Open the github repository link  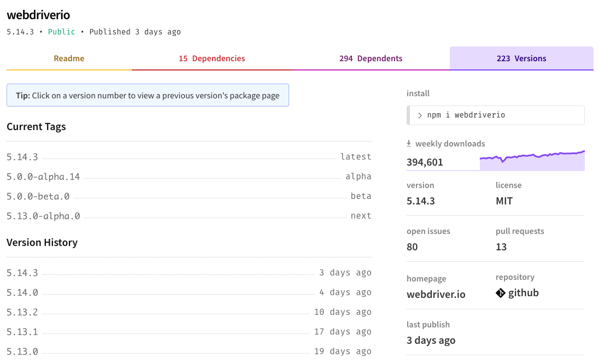[524, 293]
